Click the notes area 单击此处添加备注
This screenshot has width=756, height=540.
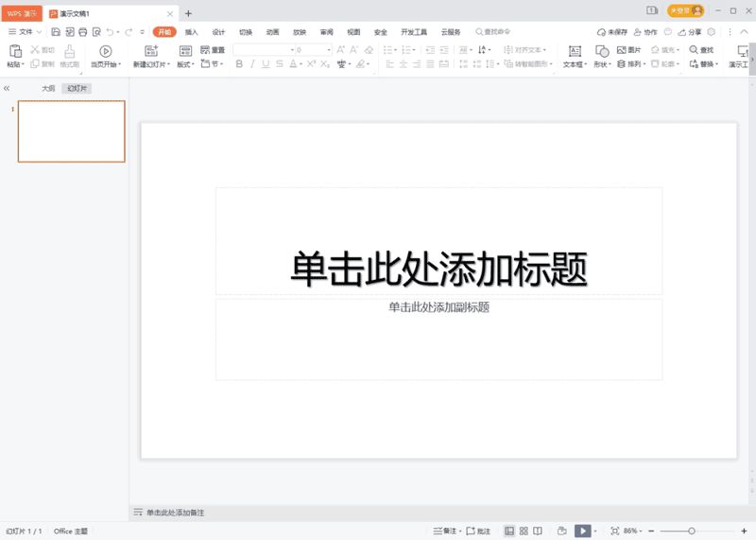click(x=175, y=513)
